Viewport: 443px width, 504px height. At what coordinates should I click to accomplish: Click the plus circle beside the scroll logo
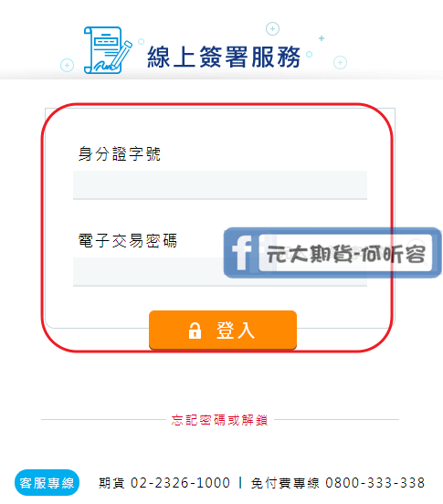click(x=67, y=65)
